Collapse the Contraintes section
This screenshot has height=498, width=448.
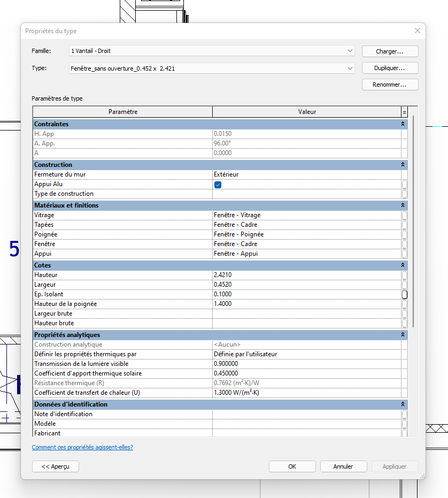click(404, 124)
